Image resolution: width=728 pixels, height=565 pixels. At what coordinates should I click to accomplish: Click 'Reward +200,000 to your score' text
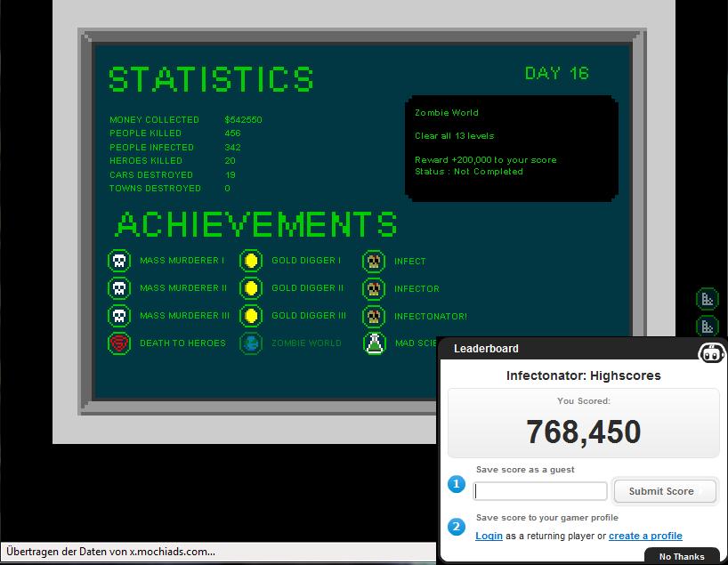click(x=485, y=159)
